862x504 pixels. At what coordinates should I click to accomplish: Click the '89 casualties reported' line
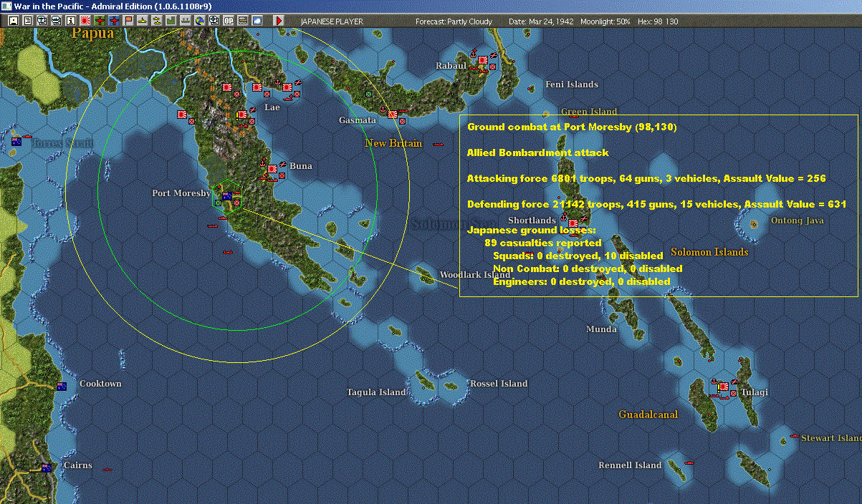[543, 243]
